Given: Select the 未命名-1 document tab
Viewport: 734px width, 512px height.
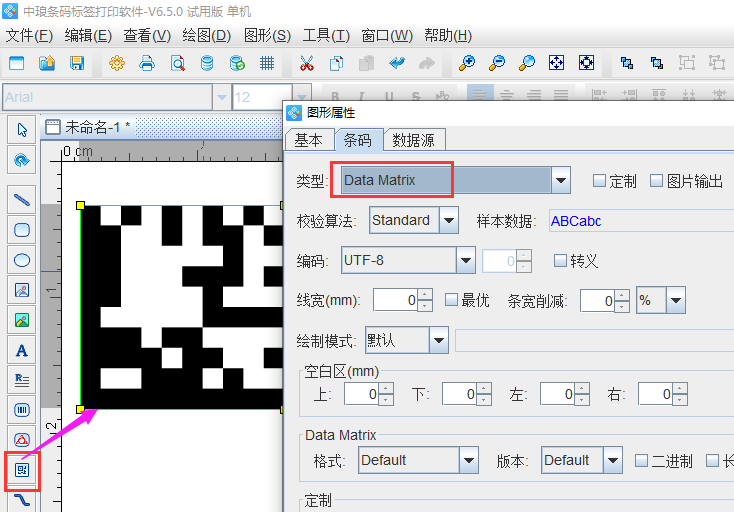Looking at the screenshot, I should coord(96,127).
